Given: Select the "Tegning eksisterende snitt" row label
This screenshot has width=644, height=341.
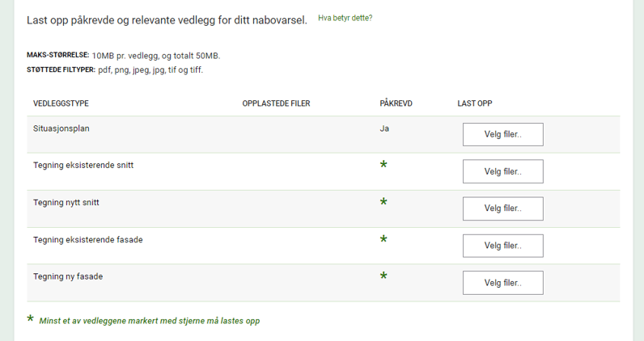Looking at the screenshot, I should [83, 165].
